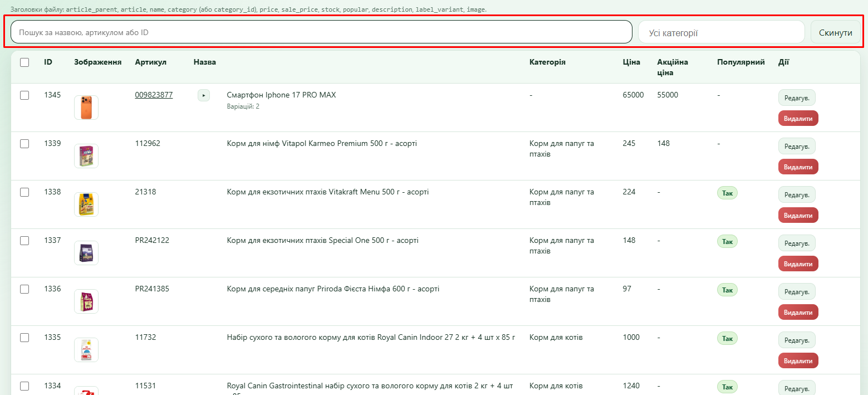Screen dimensions: 868x395
Task: Check the box for product ID 1336
Action: coord(24,289)
